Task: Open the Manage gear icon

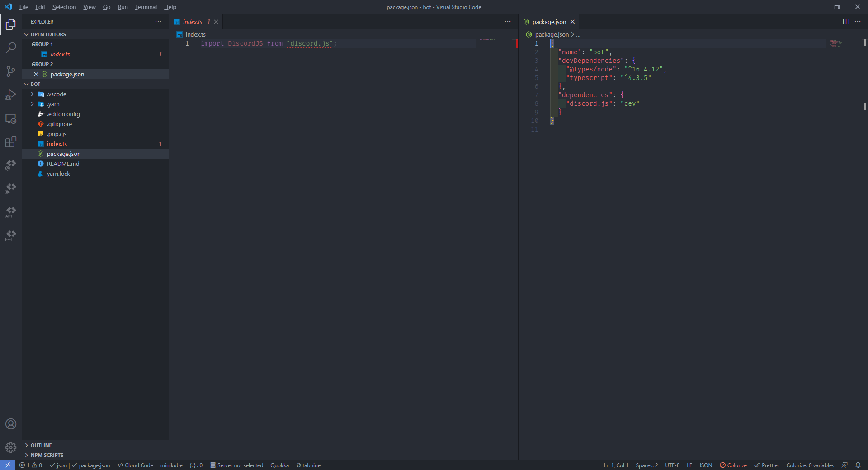Action: click(11, 447)
